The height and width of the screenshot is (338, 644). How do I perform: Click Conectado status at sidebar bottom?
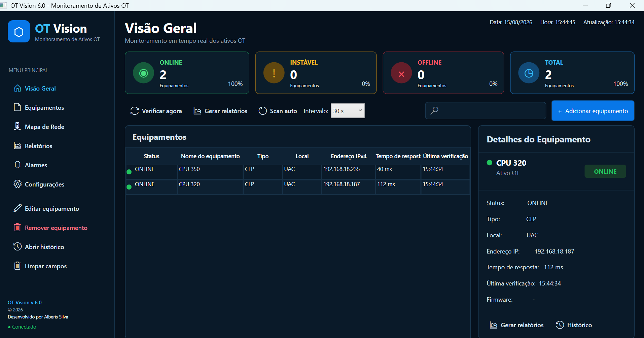[22, 327]
